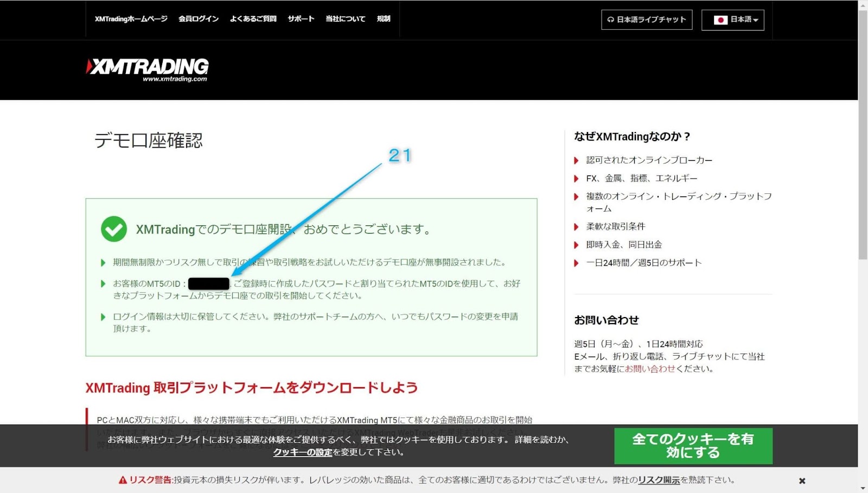Click red arrow beside 認可されたオンラインブローカー
The image size is (868, 493).
point(576,160)
